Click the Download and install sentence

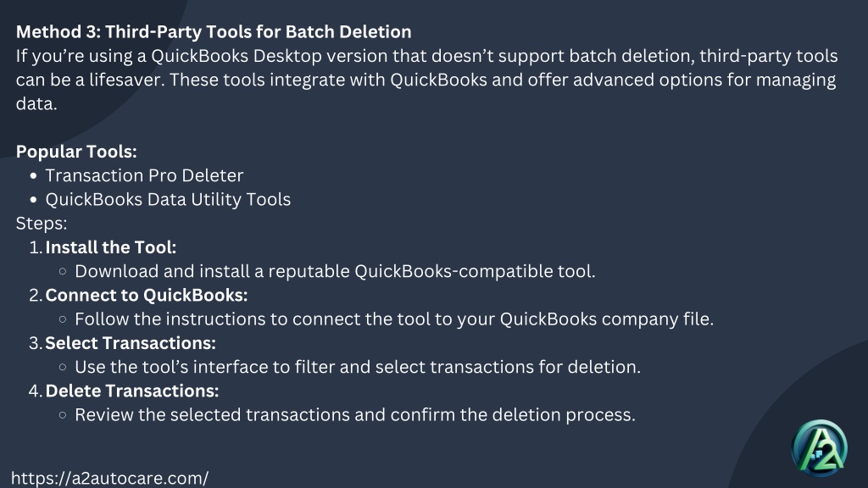pos(335,271)
